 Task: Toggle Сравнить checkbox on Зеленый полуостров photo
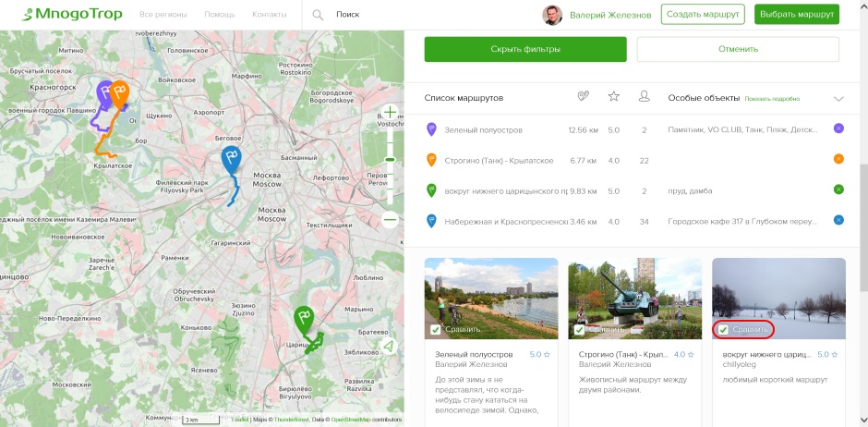(436, 330)
